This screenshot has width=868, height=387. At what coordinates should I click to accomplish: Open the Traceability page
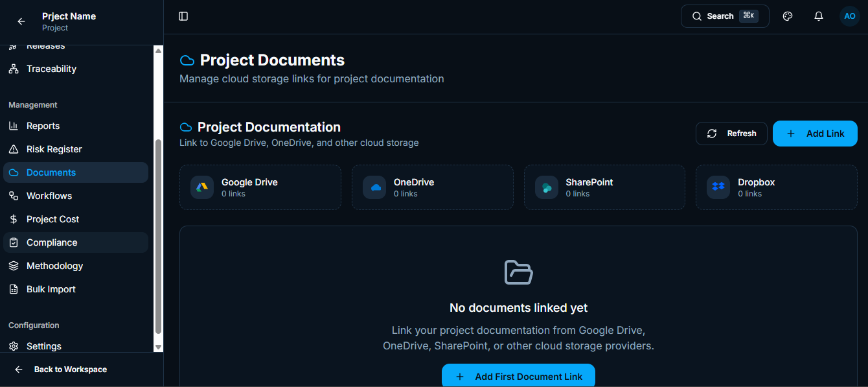tap(76, 69)
